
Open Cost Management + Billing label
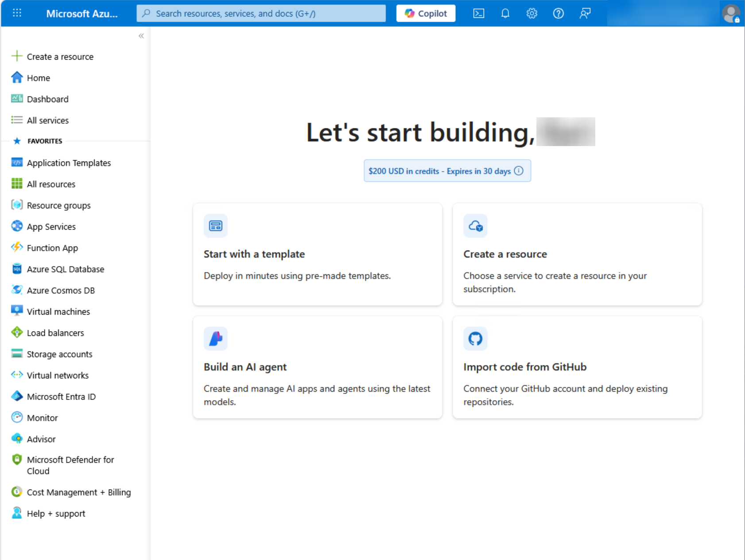pos(79,492)
